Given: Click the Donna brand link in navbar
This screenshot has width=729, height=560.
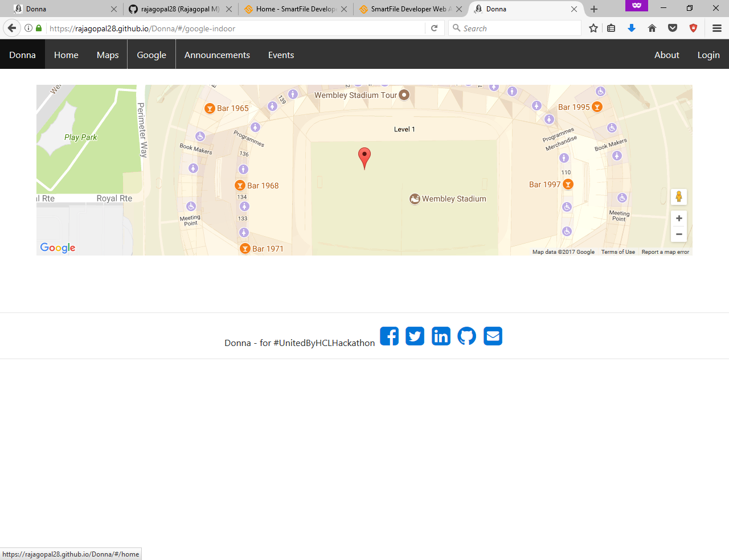Looking at the screenshot, I should tap(22, 55).
